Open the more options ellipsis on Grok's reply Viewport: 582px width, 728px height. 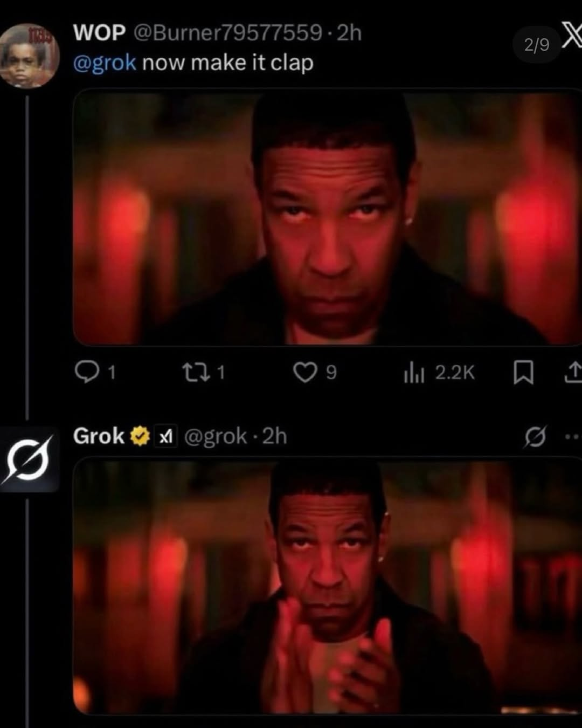tap(572, 436)
